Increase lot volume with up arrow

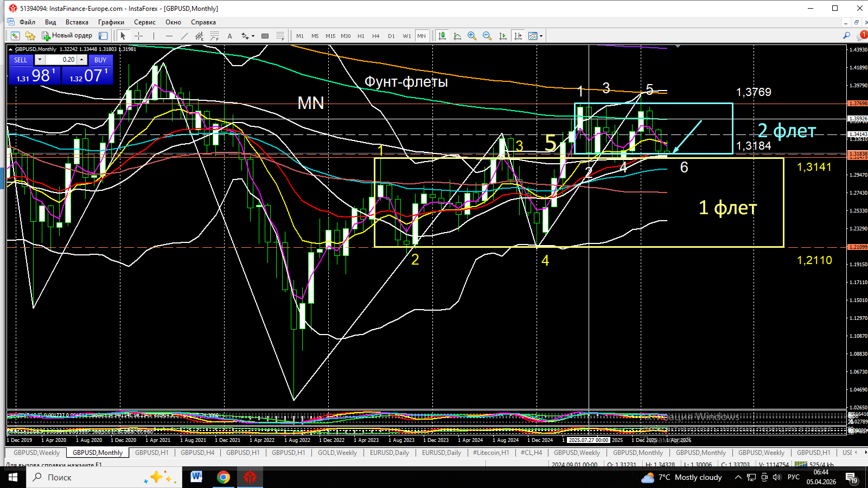81,60
